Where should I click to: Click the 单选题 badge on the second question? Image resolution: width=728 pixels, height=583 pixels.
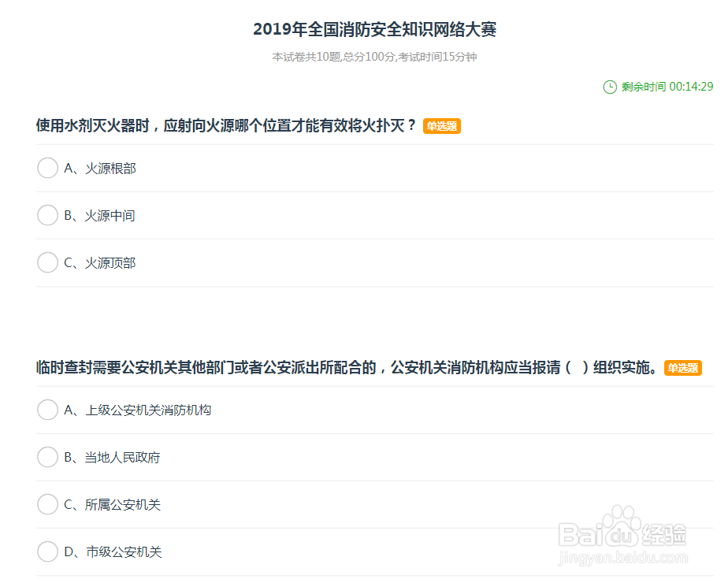pos(682,367)
